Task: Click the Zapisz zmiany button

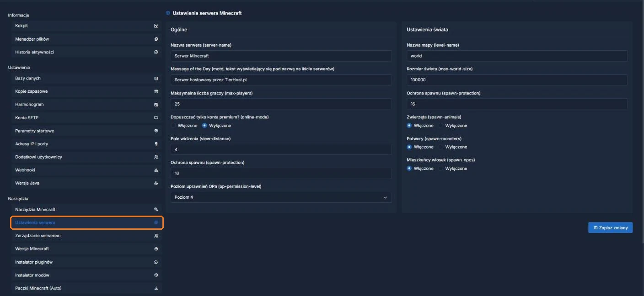Action: coord(611,227)
